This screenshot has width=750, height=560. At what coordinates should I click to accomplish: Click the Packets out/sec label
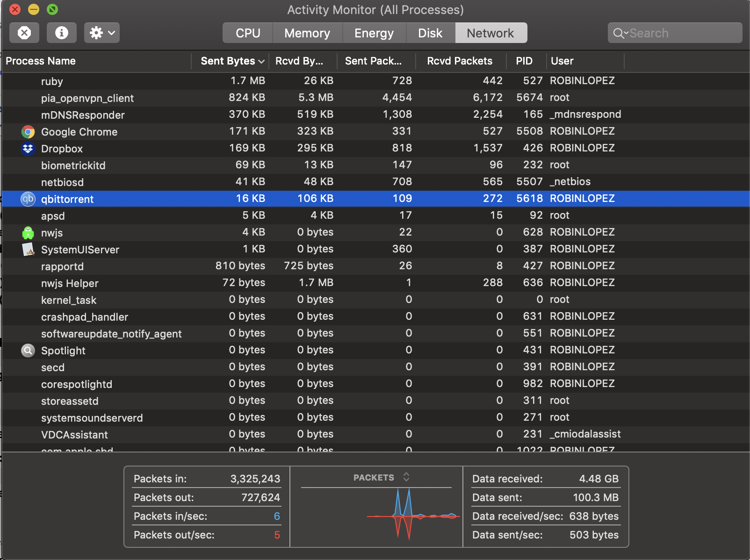(x=174, y=535)
